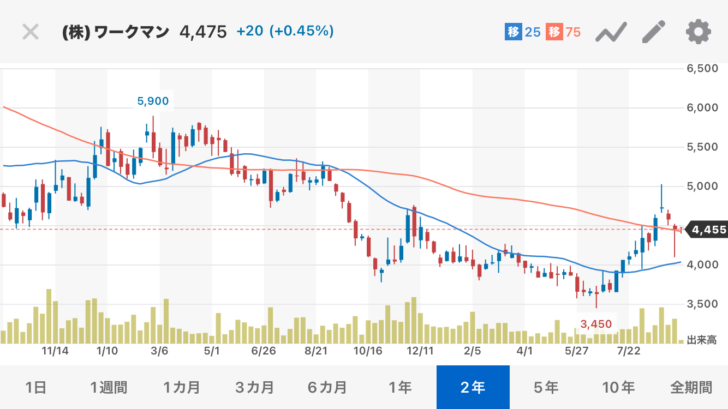The height and width of the screenshot is (409, 728).
Task: Select the active 2年 tab
Action: 473,387
